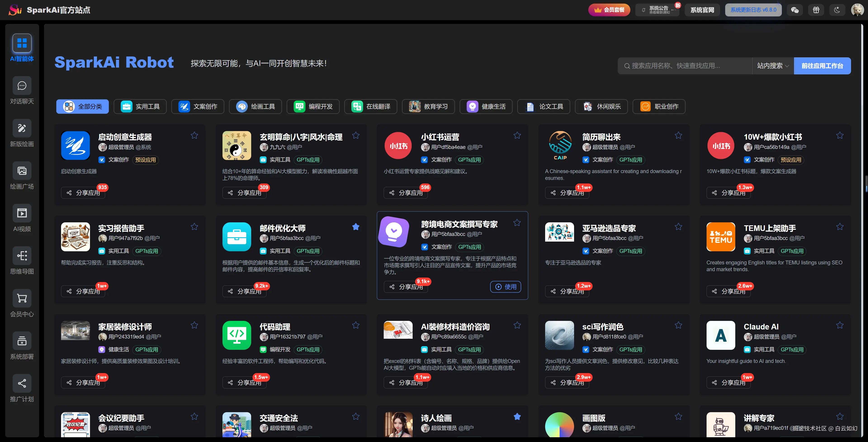Viewport: 868px width, 442px height.
Task: Open the AI视频 section
Action: tap(21, 218)
